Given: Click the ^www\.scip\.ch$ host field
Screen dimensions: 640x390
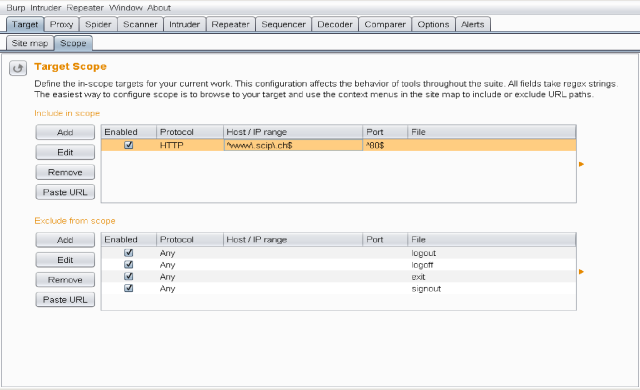Looking at the screenshot, I should [x=293, y=145].
